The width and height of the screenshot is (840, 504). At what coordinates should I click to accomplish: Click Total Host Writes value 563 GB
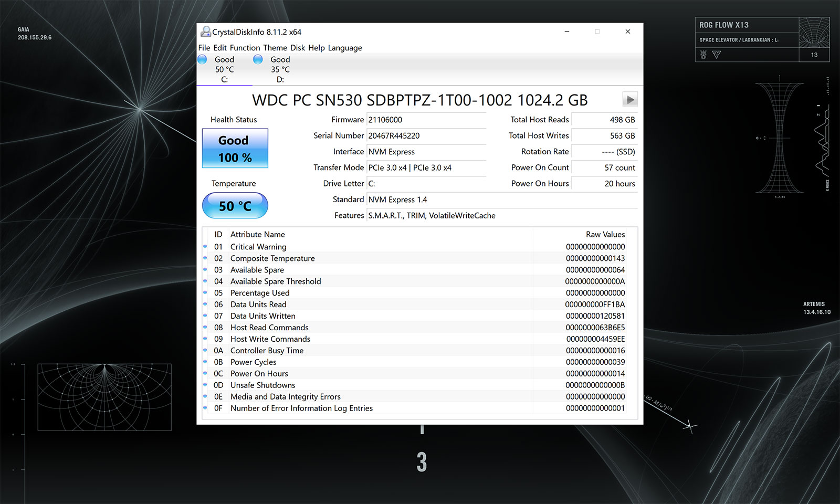pos(605,135)
